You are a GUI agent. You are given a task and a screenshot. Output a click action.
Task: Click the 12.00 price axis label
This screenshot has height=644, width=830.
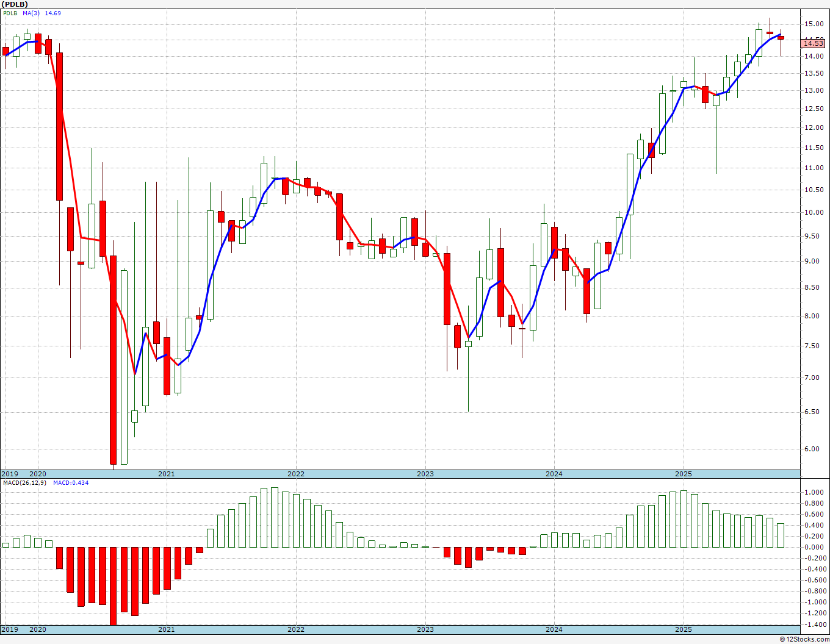[814, 128]
